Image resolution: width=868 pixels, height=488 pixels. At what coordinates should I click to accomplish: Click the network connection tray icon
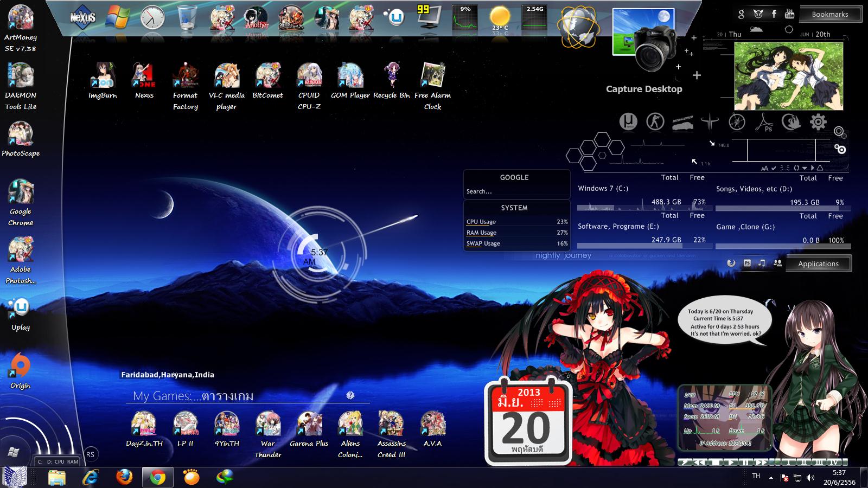pos(797,478)
